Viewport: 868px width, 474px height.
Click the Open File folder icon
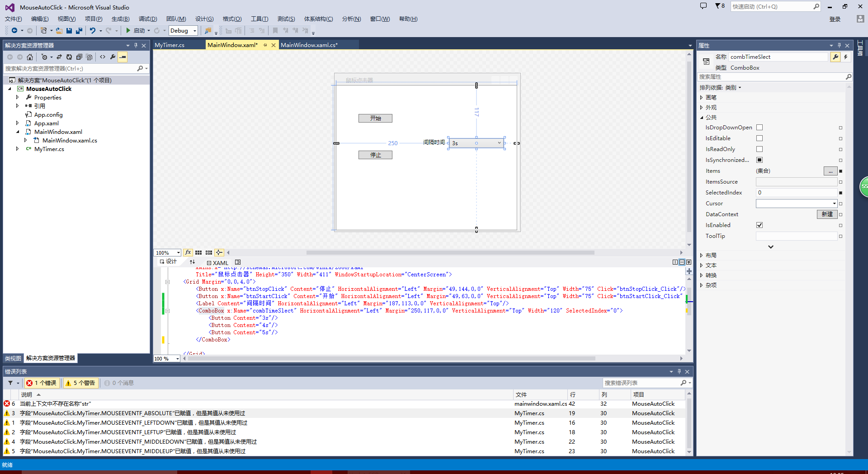[59, 30]
